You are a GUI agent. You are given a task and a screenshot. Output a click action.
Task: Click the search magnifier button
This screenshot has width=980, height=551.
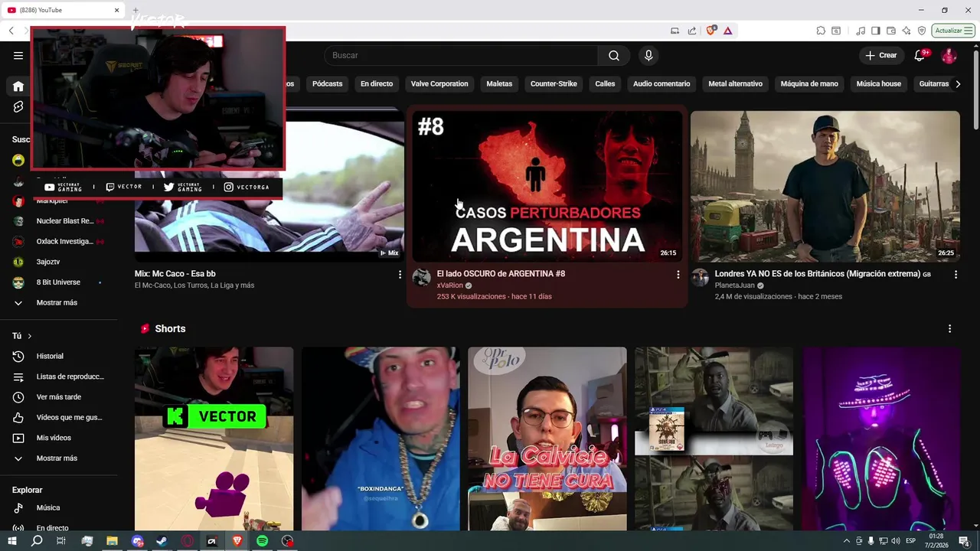click(x=614, y=55)
